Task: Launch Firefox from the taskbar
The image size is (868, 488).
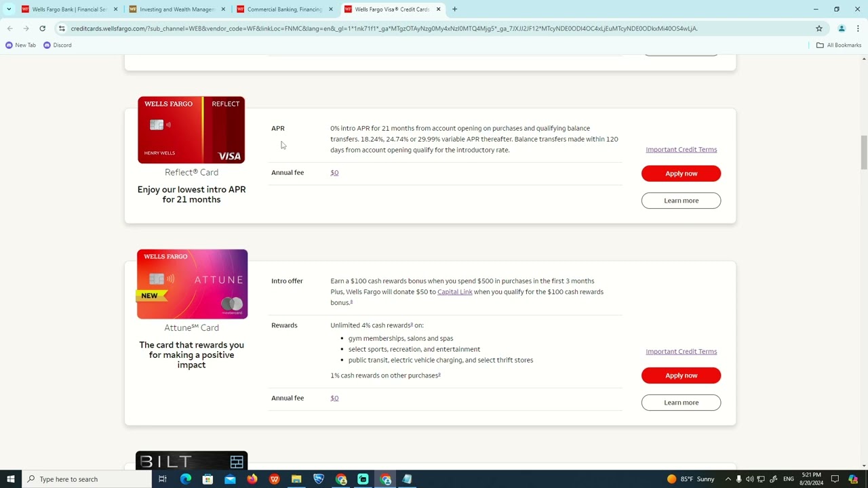Action: pos(252,479)
